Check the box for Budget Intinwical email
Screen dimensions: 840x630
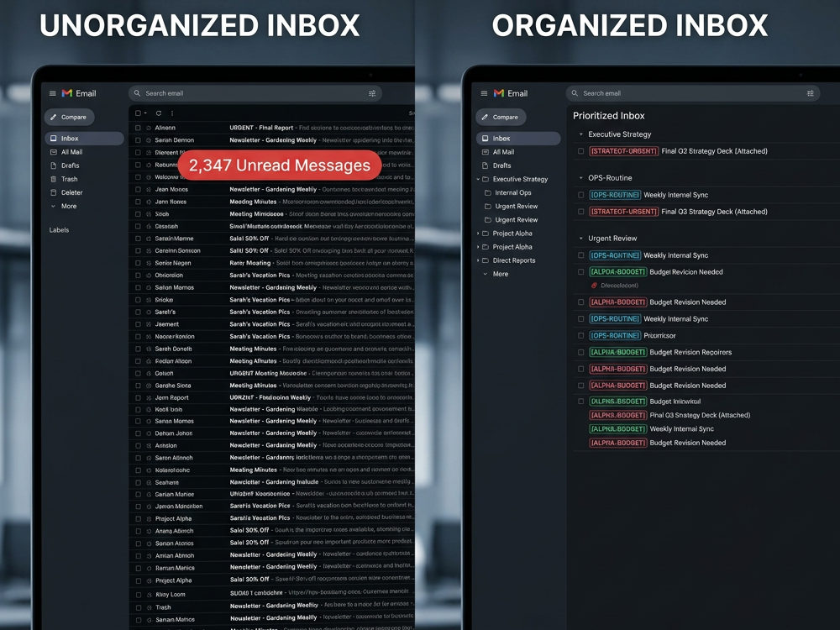click(580, 401)
